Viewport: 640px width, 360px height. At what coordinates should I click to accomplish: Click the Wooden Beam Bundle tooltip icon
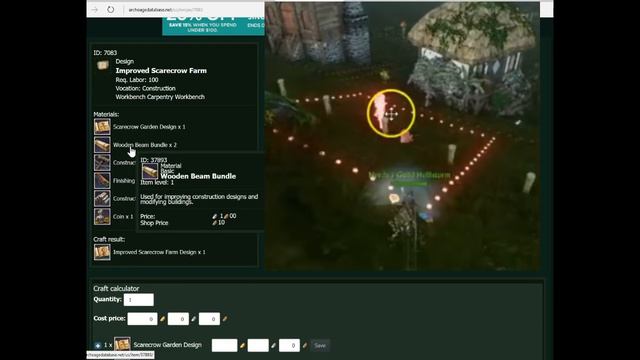[150, 171]
